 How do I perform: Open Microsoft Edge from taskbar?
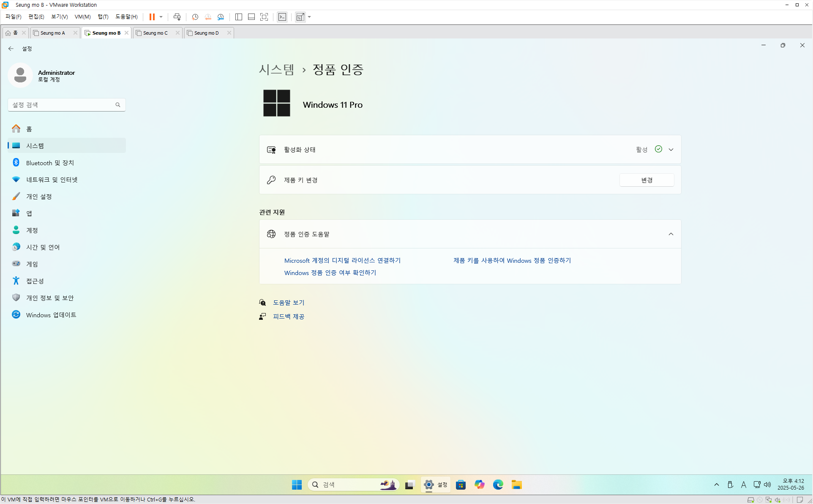[498, 485]
